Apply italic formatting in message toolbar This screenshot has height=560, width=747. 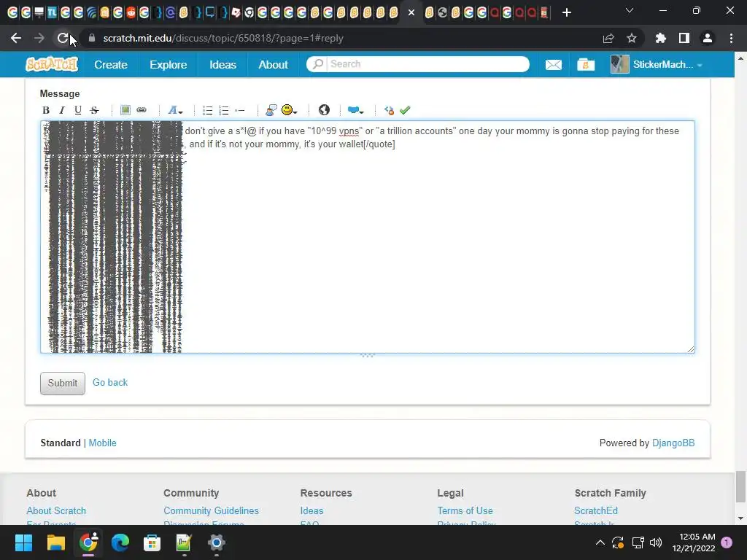pyautogui.click(x=62, y=110)
